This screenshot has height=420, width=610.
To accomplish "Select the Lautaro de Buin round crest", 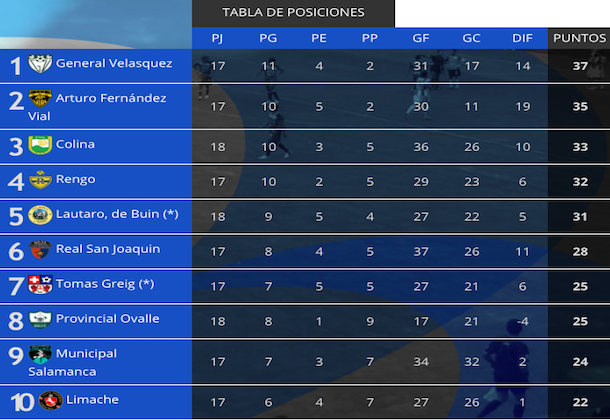I will pyautogui.click(x=40, y=215).
